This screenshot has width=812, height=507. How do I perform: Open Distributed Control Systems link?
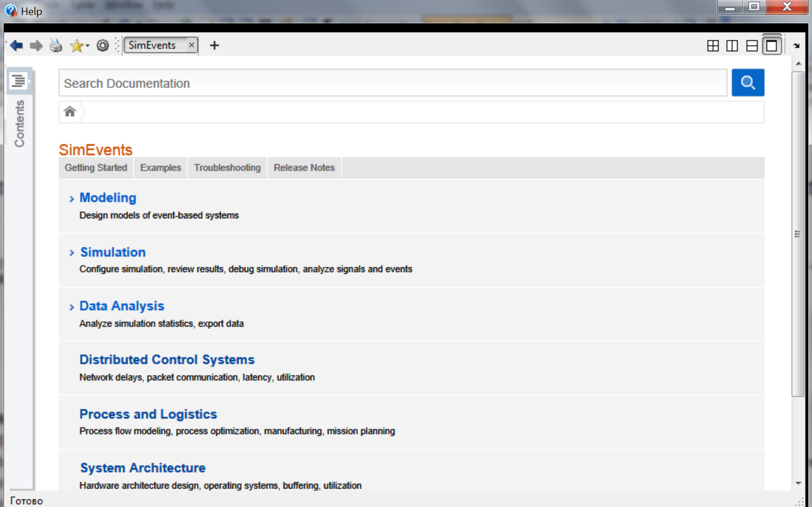[167, 360]
